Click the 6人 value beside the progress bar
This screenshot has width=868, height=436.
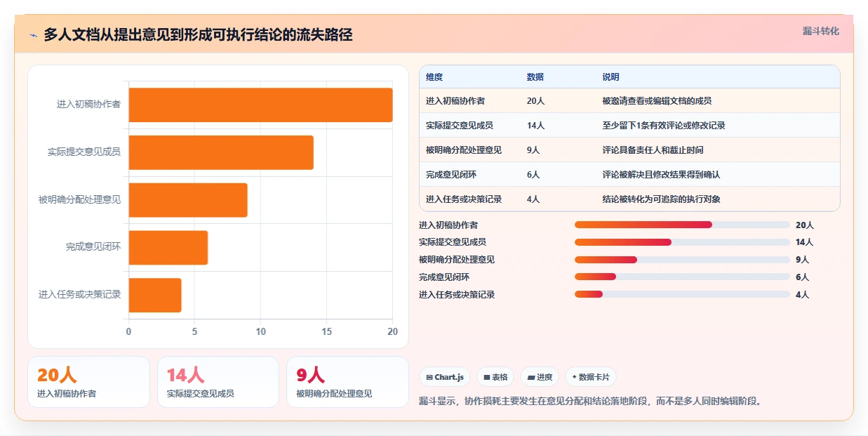click(803, 277)
